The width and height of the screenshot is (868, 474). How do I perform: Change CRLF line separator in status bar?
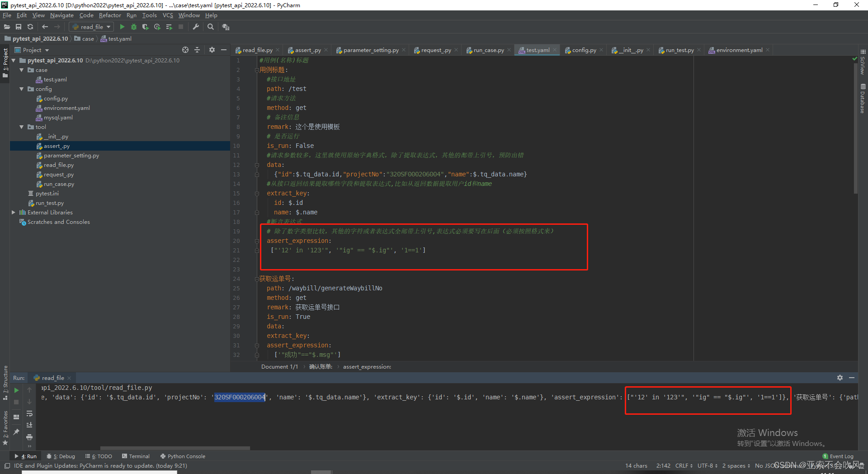point(684,466)
